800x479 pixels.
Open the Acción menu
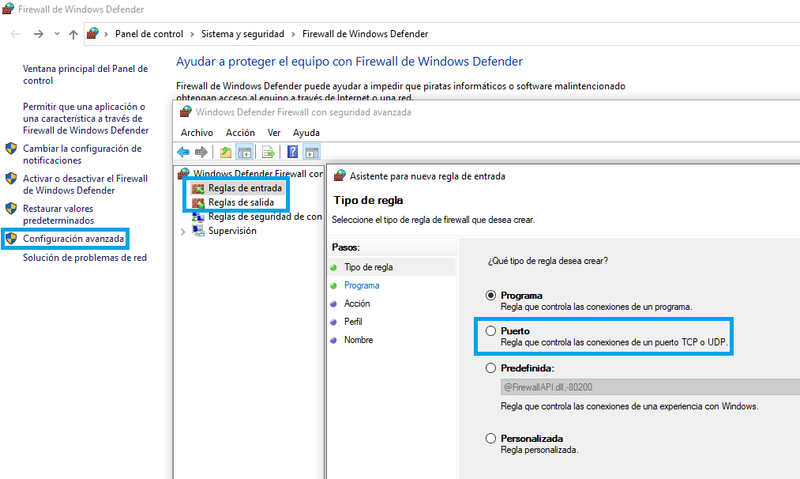click(240, 133)
